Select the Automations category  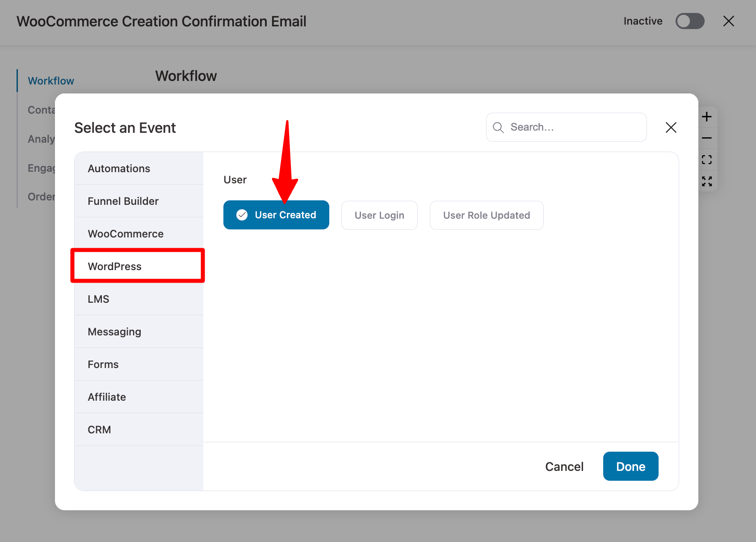139,169
